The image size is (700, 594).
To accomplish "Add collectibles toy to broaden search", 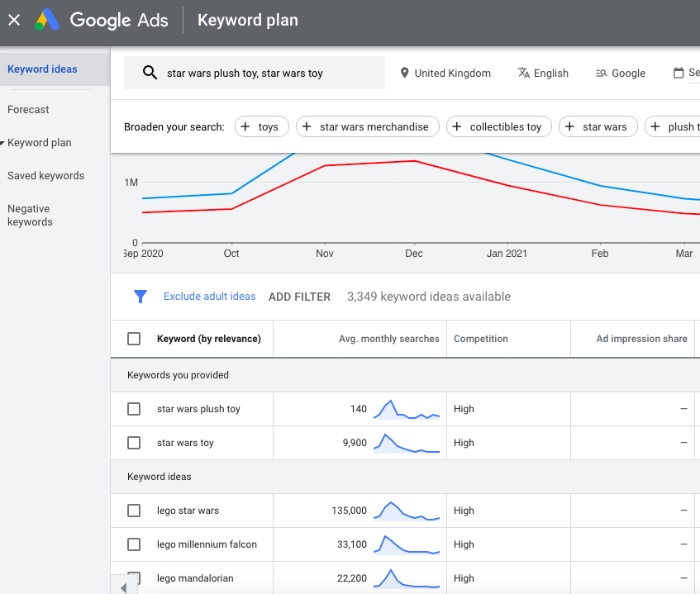I will pos(499,126).
